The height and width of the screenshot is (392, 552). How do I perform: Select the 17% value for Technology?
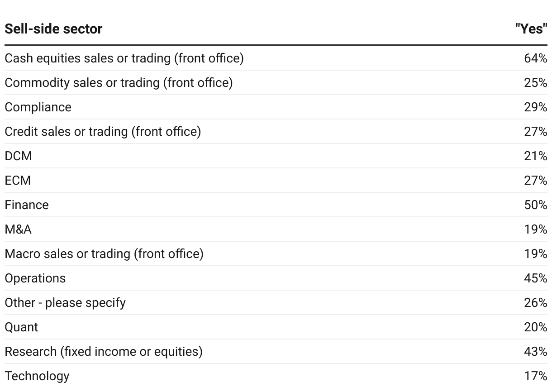tap(536, 376)
